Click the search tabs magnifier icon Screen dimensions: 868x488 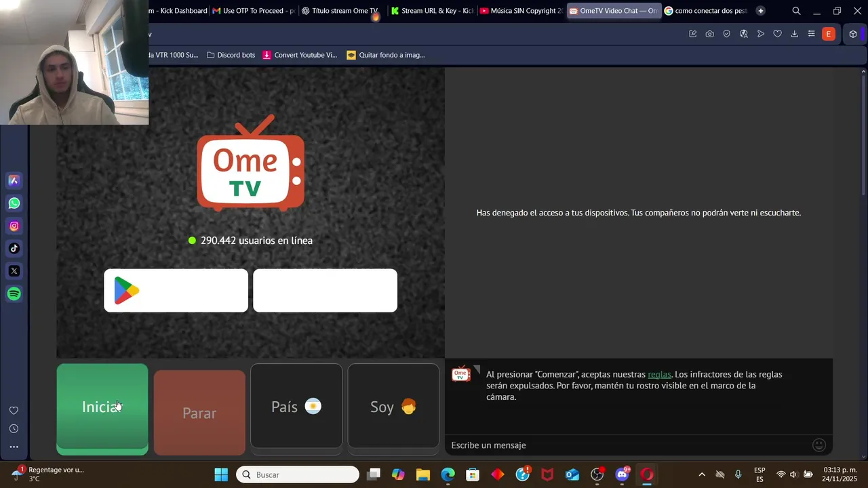coord(797,11)
